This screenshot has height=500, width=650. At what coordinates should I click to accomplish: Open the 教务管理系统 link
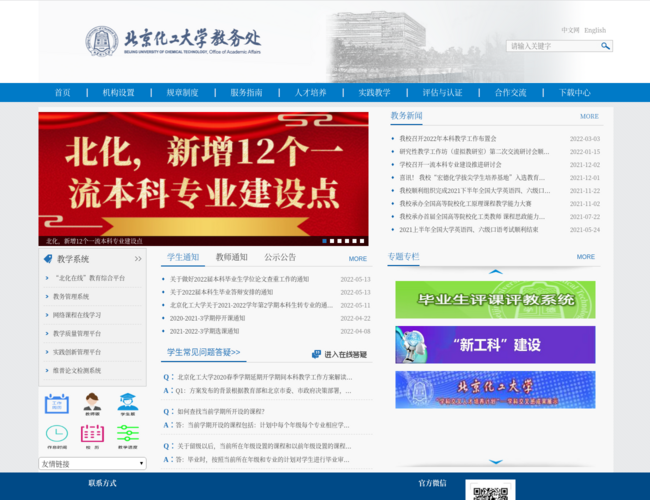coord(71,296)
